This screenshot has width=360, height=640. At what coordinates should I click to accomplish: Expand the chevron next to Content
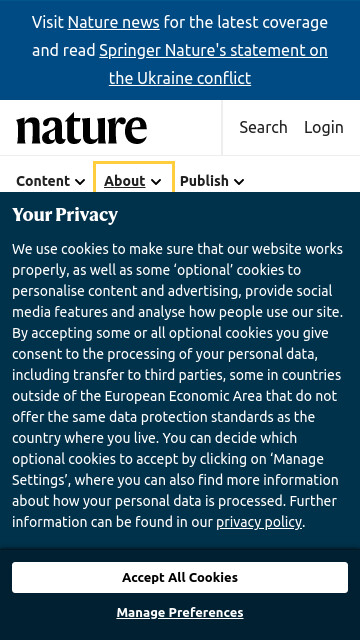coord(80,182)
